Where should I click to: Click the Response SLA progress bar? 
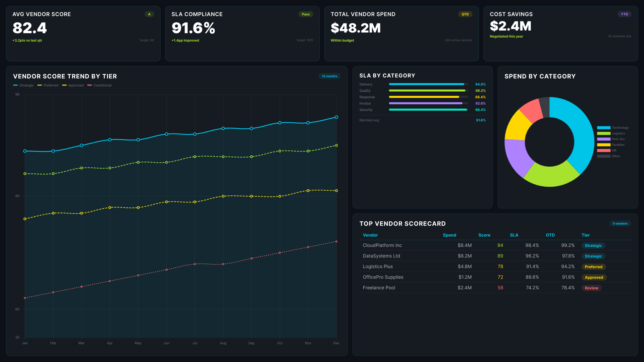coord(429,97)
